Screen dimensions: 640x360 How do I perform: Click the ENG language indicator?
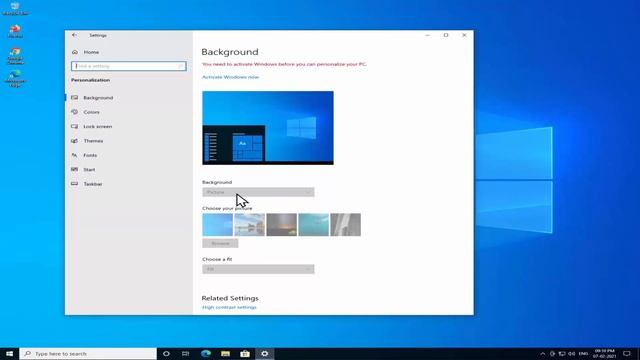point(583,354)
